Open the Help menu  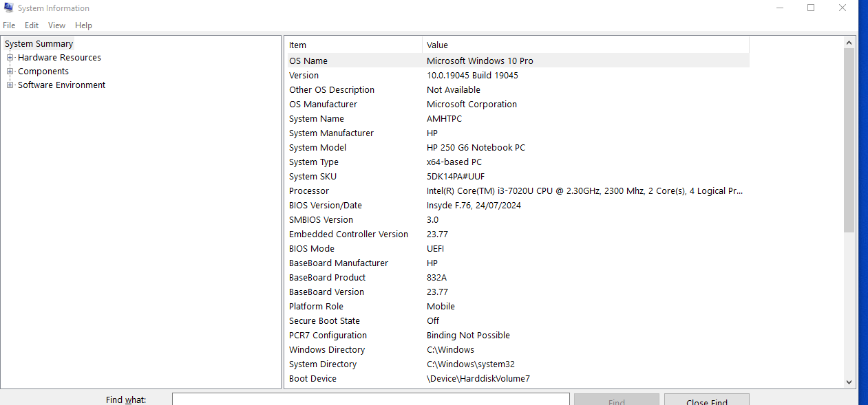pos(83,25)
